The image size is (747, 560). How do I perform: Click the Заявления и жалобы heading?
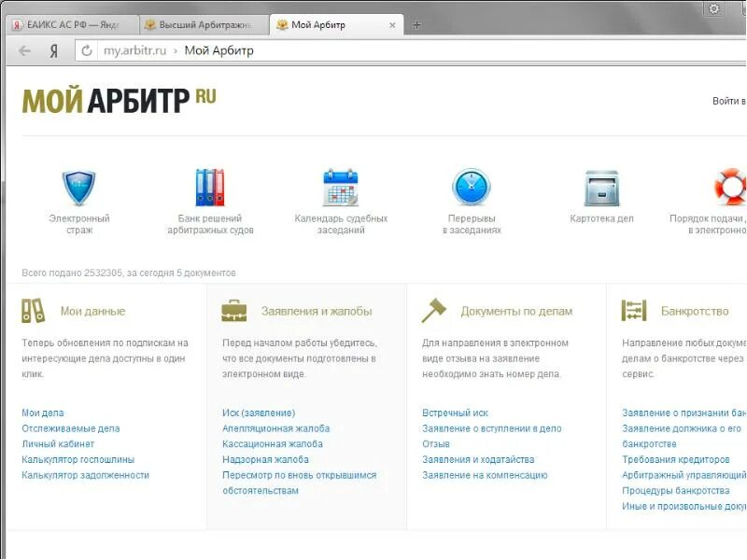click(317, 311)
